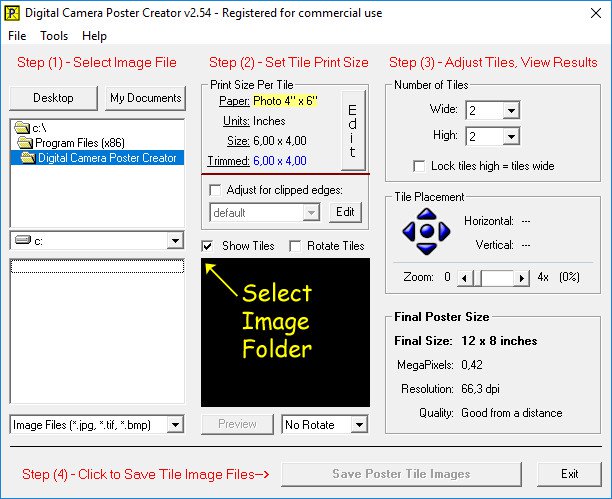Enable Lock tiles high = tiles wide

[x=419, y=166]
